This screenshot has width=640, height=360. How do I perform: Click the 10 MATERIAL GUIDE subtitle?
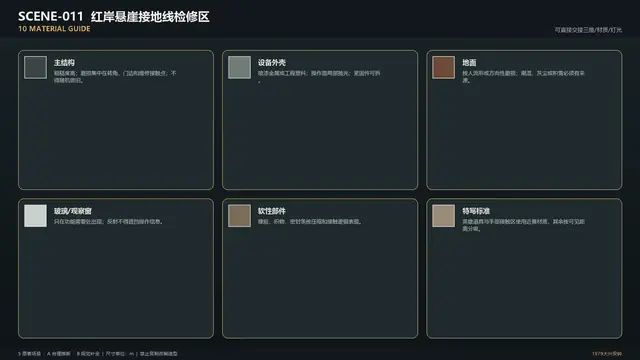[x=54, y=29]
